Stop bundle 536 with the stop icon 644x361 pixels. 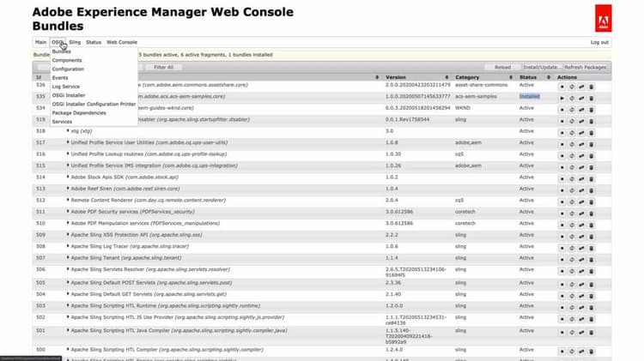[x=562, y=87]
